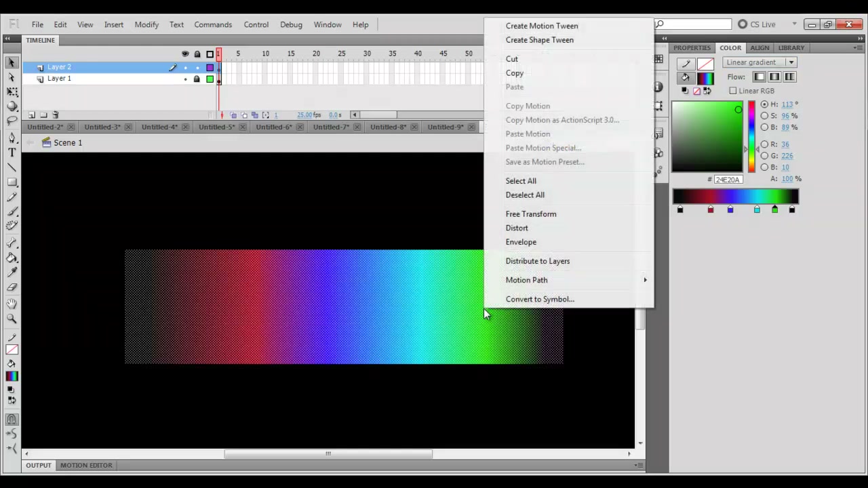Enable the Linear RGB checkbox
The height and width of the screenshot is (488, 868).
[x=732, y=91]
